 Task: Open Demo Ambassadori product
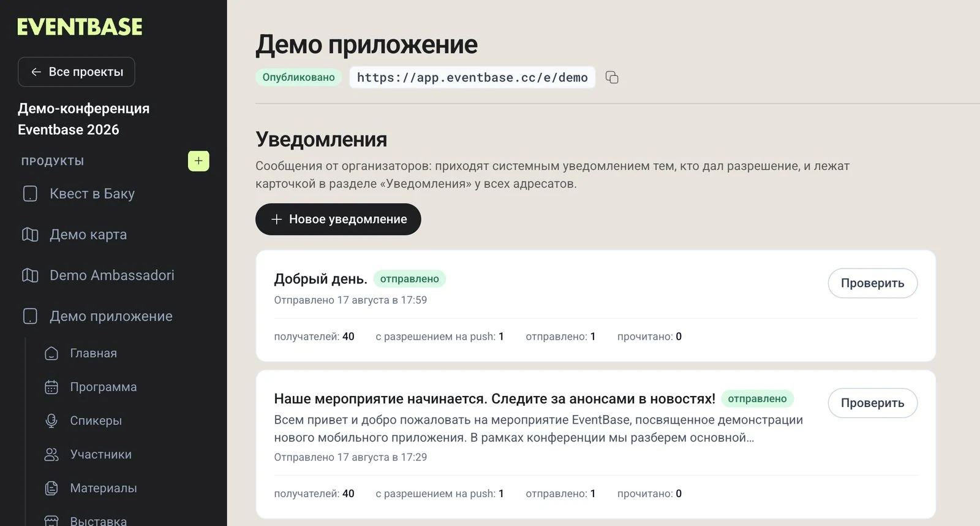(113, 275)
